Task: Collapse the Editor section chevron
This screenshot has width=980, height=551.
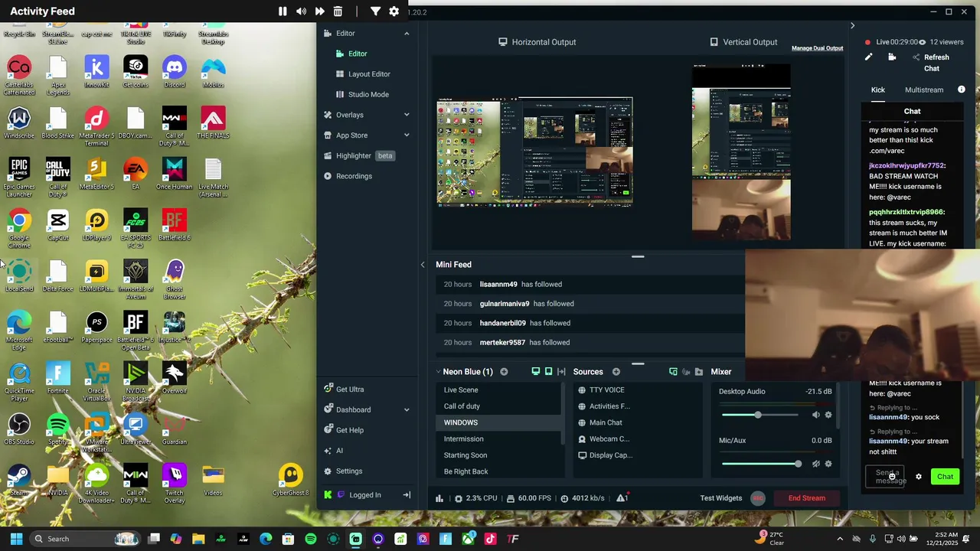Action: point(407,34)
